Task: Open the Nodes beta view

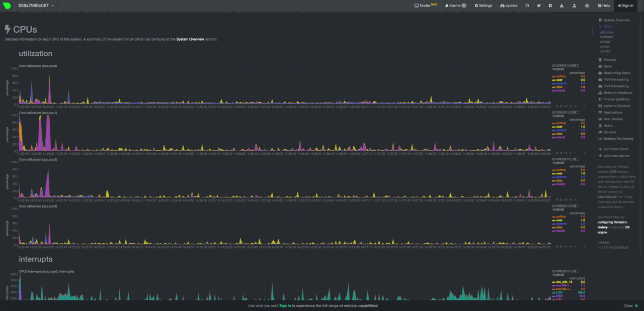Action: 425,6
